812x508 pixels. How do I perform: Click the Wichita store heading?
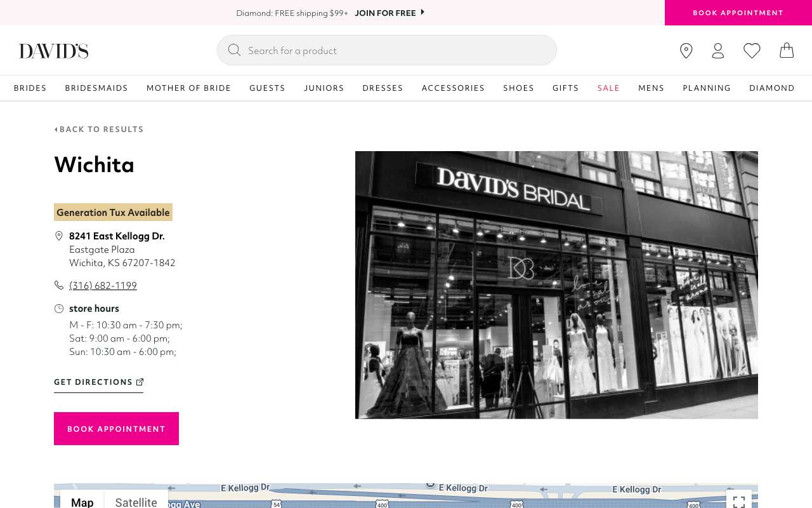[94, 165]
